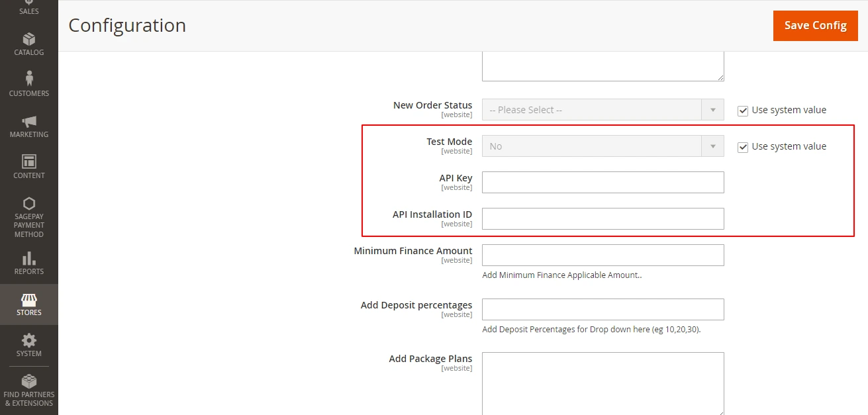Click the API Installation ID field
The width and height of the screenshot is (868, 415).
point(603,219)
